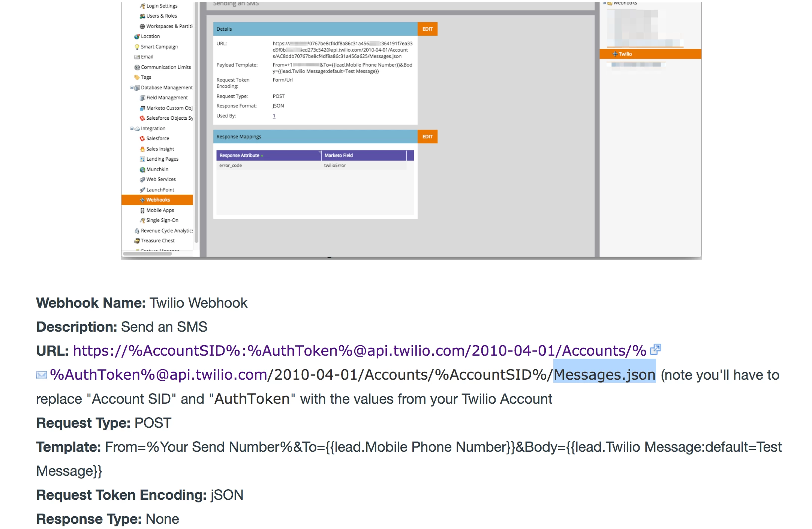Select Webhooks in the admin tree
Screen dimensions: 812x529
point(158,200)
